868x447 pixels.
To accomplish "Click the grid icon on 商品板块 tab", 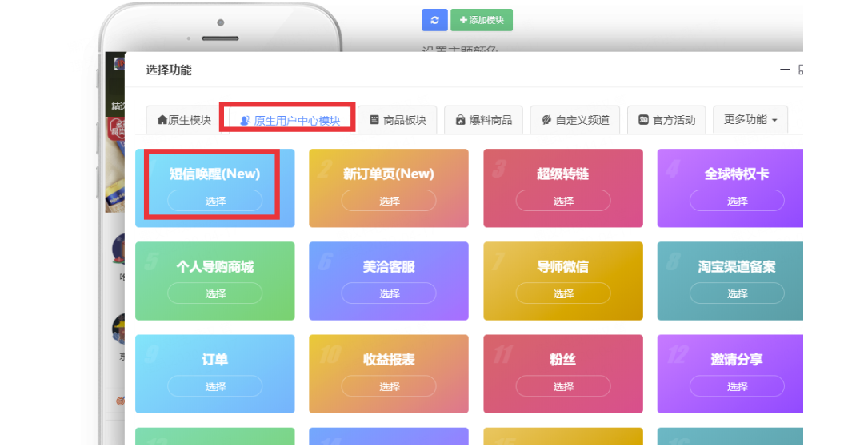I will coord(374,119).
